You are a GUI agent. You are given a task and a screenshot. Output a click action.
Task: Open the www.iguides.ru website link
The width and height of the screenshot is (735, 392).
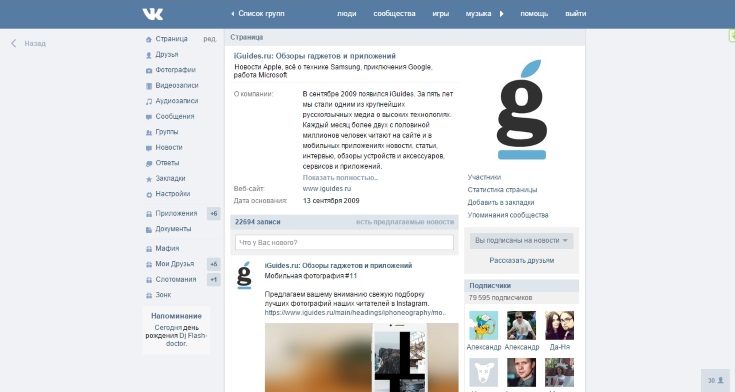point(327,188)
